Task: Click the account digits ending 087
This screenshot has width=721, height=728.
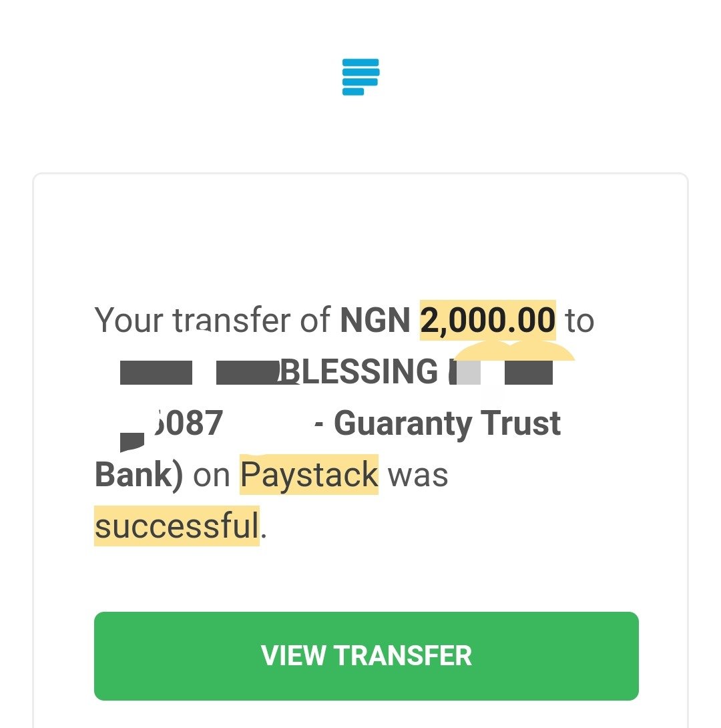Action: tap(189, 423)
